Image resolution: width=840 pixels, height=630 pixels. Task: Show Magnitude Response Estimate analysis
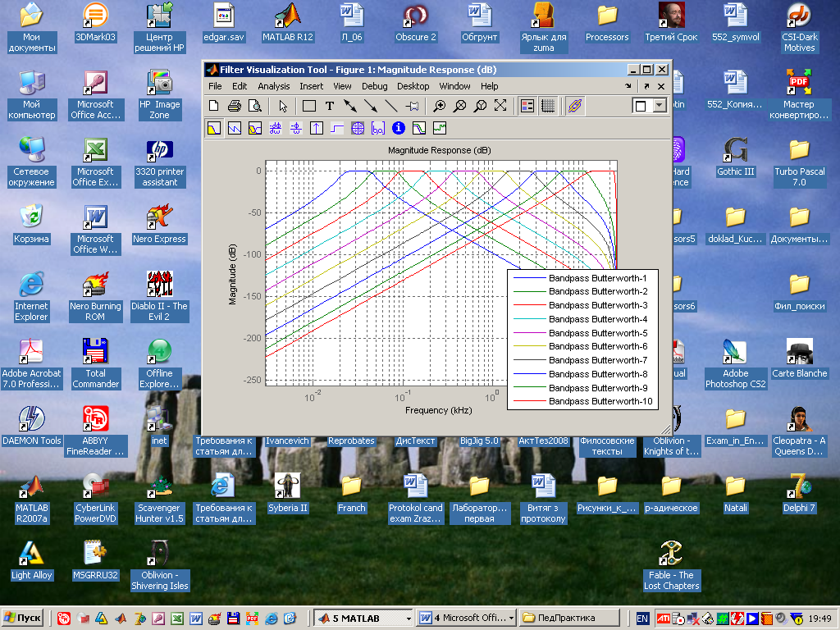tap(419, 129)
